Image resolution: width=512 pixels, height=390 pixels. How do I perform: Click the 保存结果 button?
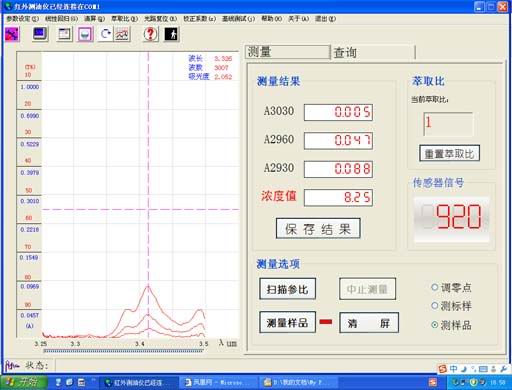point(318,229)
